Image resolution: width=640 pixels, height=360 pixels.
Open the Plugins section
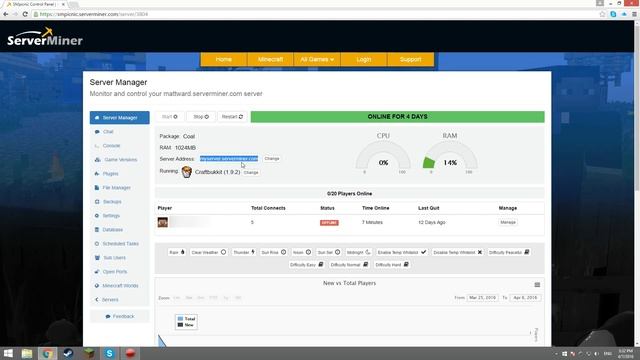[x=110, y=173]
